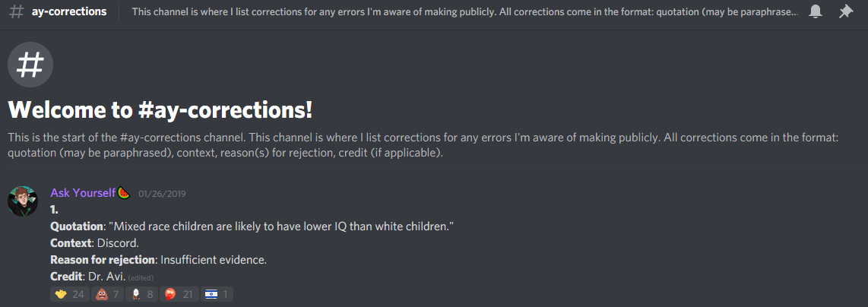This screenshot has width=868, height=307.
Task: Open notification settings via the bell icon
Action: [815, 11]
